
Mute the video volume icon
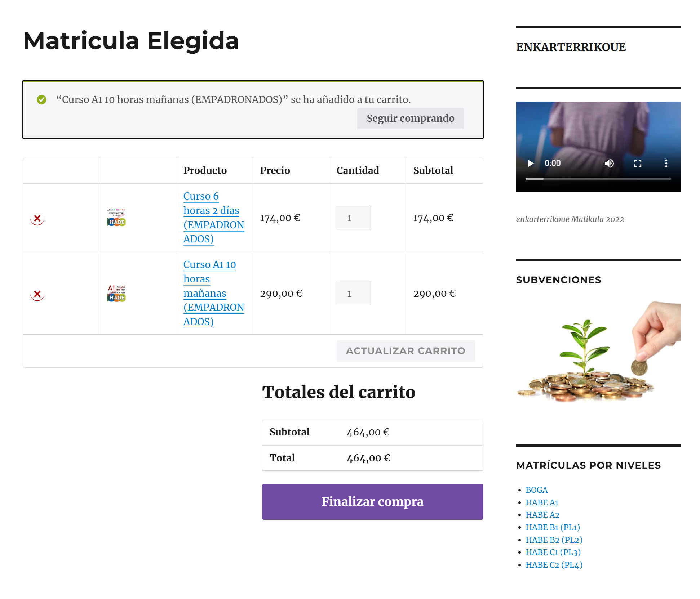(609, 163)
